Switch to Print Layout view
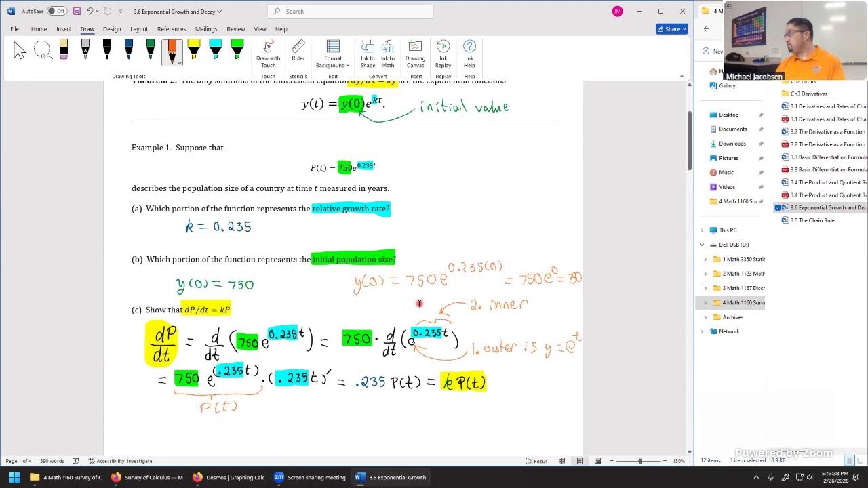Image resolution: width=868 pixels, height=488 pixels. [x=580, y=461]
